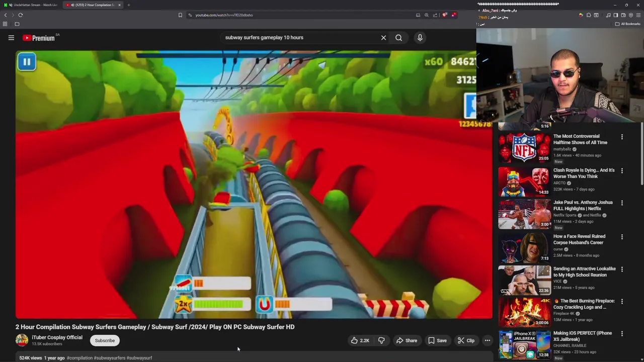Viewport: 644px width, 362px height.
Task: Open the Brave Wallet icon
Action: pos(623,15)
